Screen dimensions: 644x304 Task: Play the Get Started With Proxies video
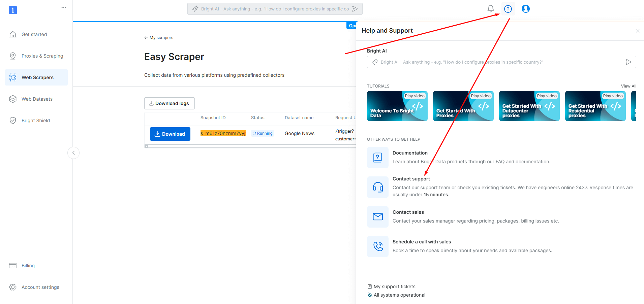463,106
